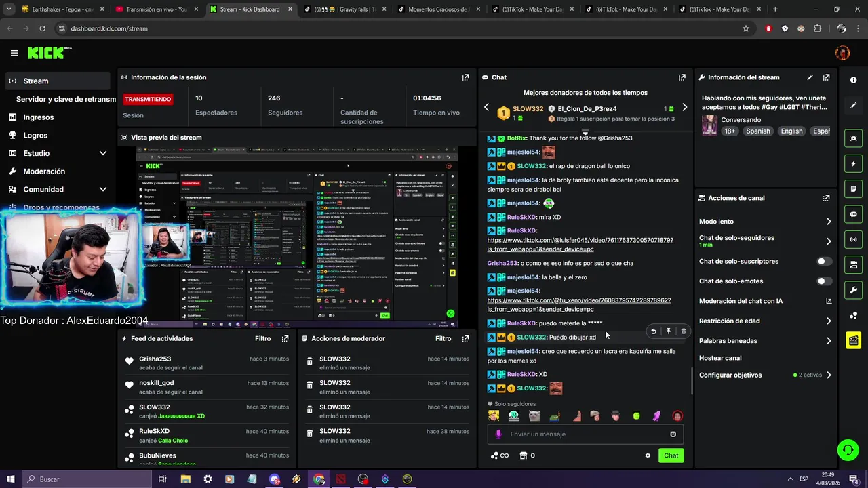
Task: Click the AI moderation external link icon
Action: coord(828,301)
